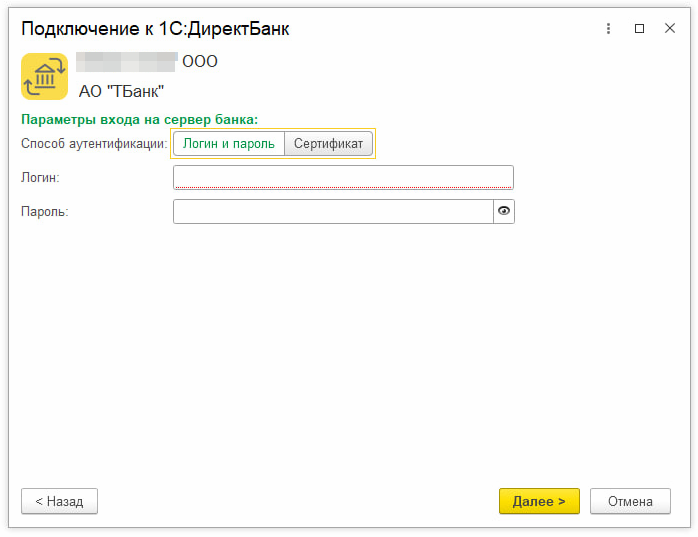Switch authentication to Сертификат

pyautogui.click(x=329, y=144)
